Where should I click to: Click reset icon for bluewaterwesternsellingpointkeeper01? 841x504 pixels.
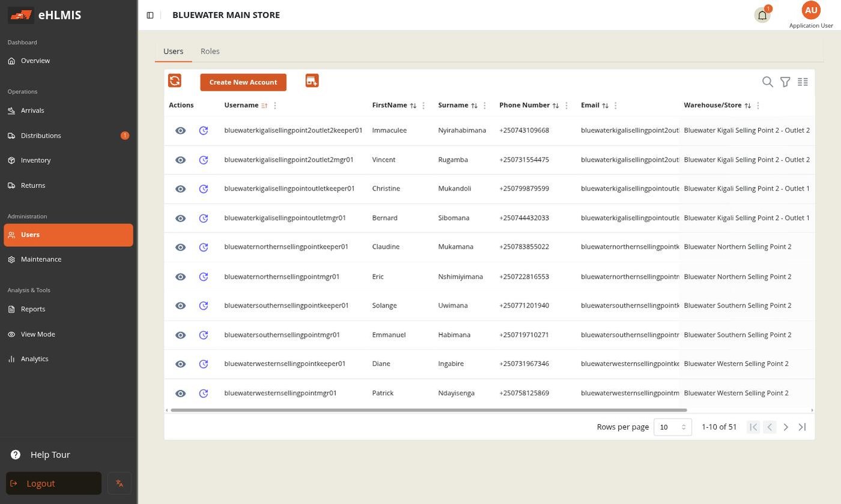204,363
